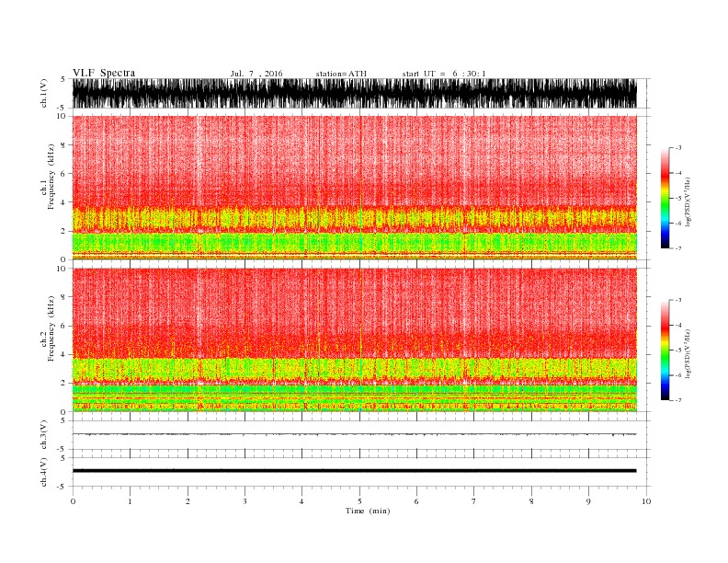Select the date text 'Jul. 7, 2016'
The image size is (728, 563).
(x=256, y=74)
